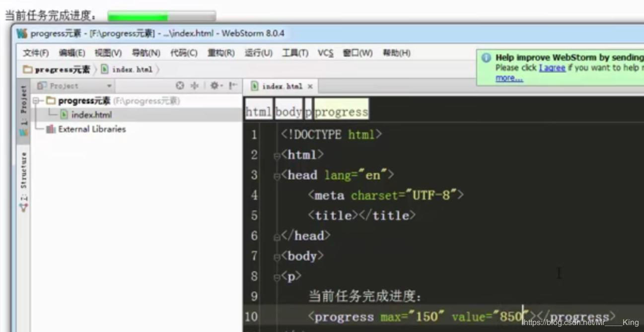Open the 工具(T) menu
The image size is (644, 332).
pos(295,53)
